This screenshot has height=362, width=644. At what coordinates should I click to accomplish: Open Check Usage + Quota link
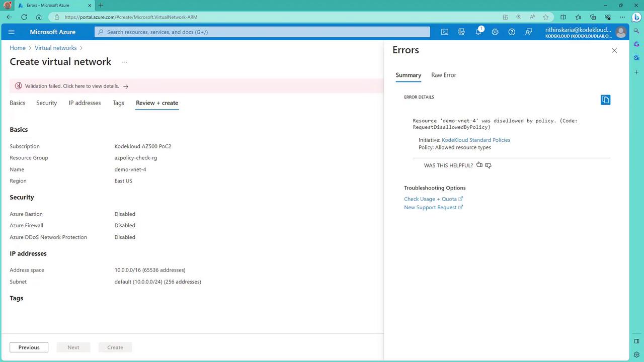click(433, 199)
